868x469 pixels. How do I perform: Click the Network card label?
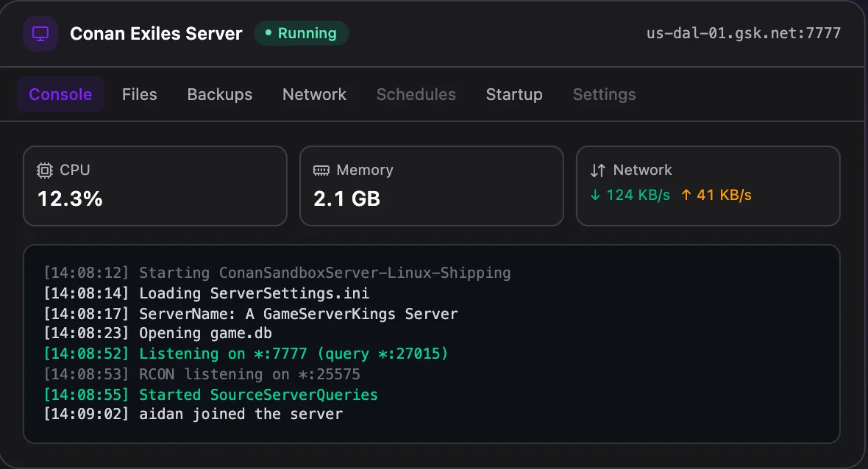(x=642, y=170)
